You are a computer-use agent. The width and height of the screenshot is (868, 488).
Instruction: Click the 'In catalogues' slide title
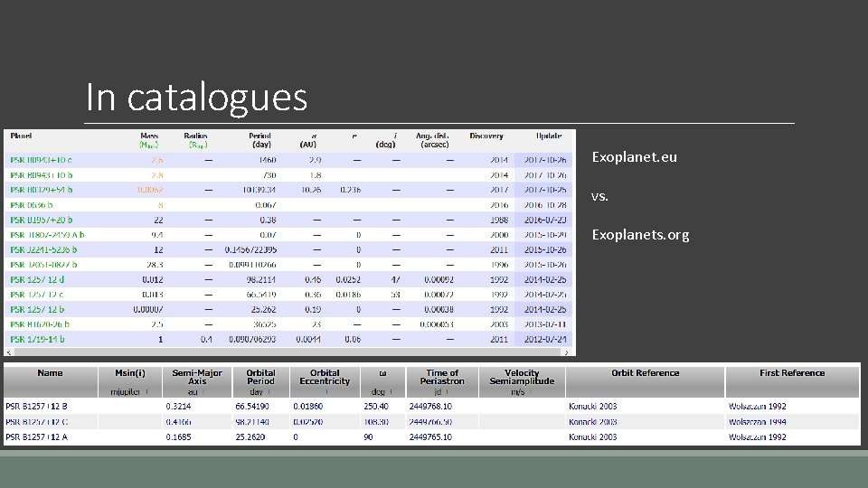(x=196, y=98)
